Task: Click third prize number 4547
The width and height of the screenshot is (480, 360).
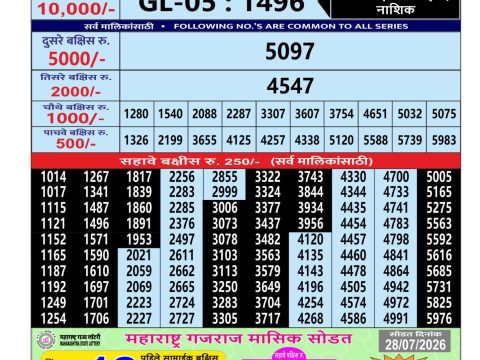Action: click(x=290, y=86)
